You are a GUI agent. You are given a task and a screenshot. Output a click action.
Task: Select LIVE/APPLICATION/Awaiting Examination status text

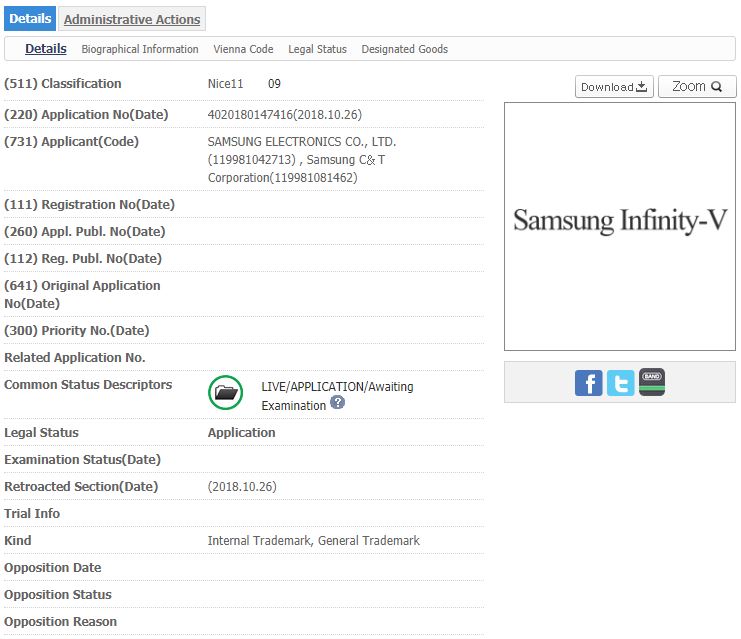tap(337, 396)
